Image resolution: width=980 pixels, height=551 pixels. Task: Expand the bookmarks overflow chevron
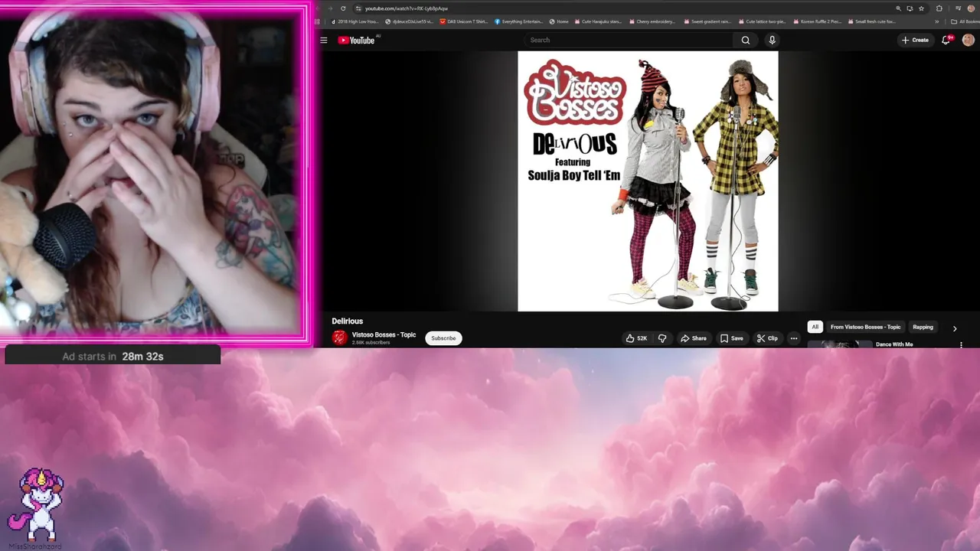[x=937, y=21]
